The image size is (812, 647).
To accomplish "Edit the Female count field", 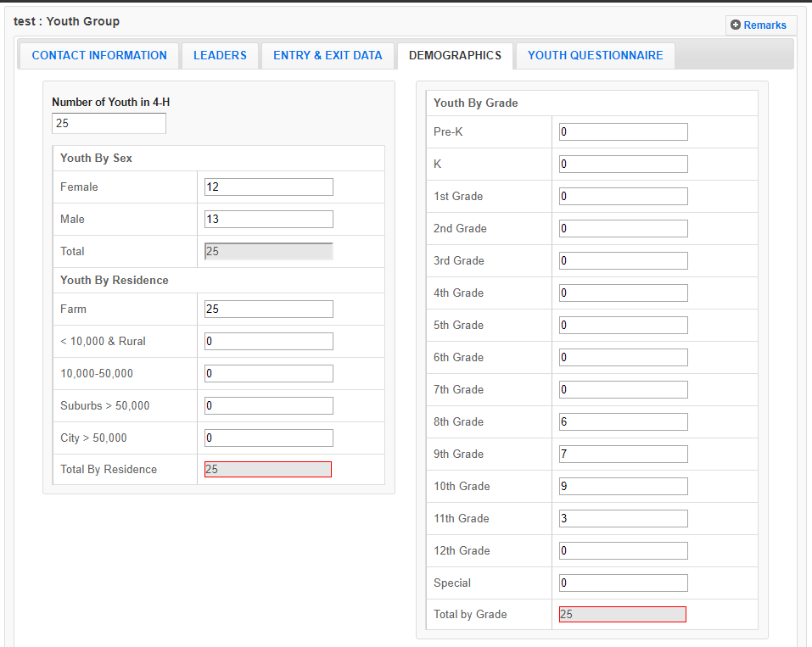I will (x=268, y=187).
